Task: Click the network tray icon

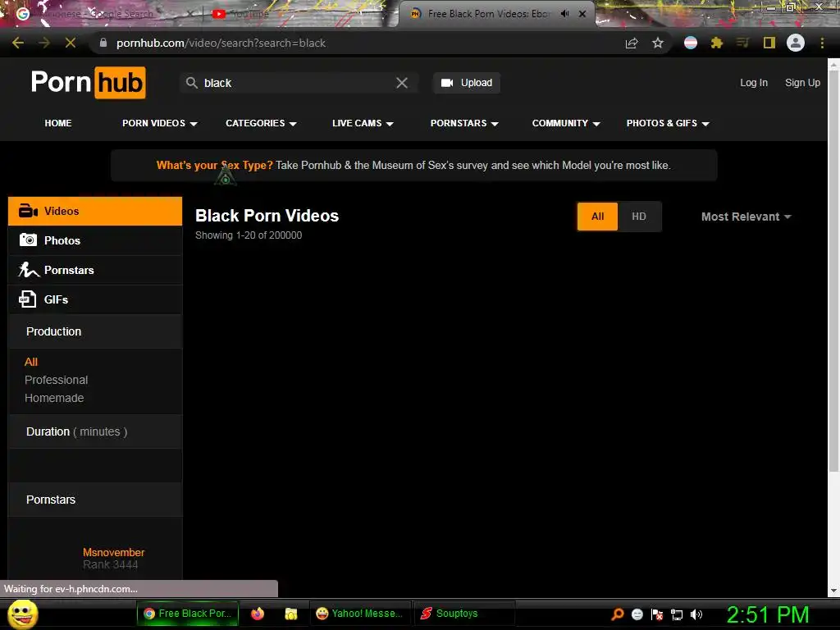Action: (677, 614)
